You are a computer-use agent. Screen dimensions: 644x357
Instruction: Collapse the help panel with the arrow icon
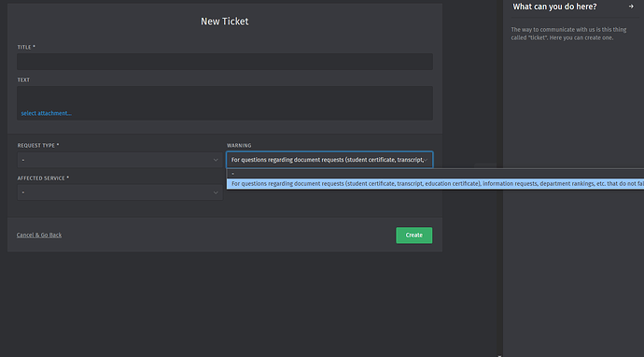(x=631, y=7)
